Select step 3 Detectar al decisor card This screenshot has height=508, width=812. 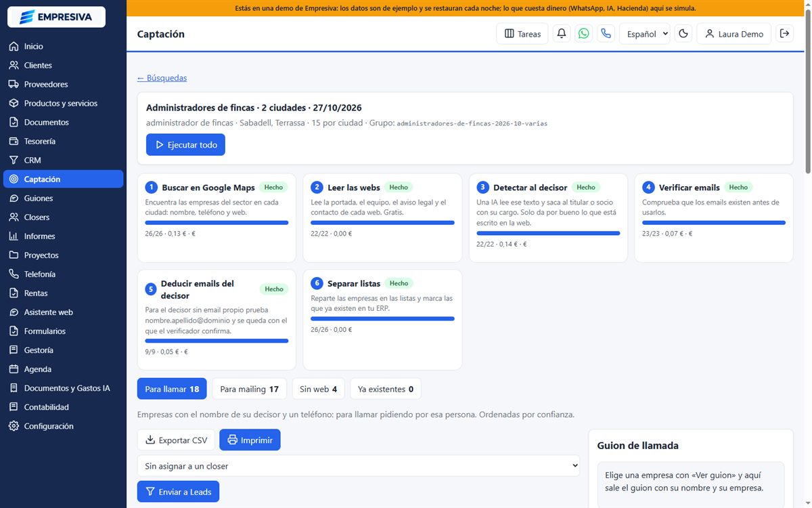(548, 217)
